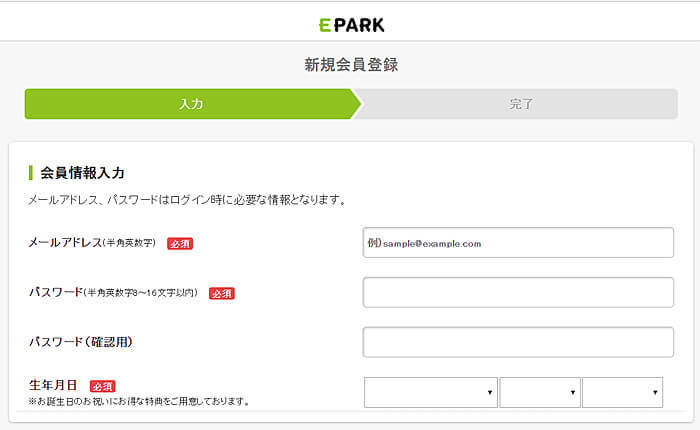This screenshot has height=430, width=700.
Task: Click the birthday benefits note under 生年月日
Action: (139, 402)
